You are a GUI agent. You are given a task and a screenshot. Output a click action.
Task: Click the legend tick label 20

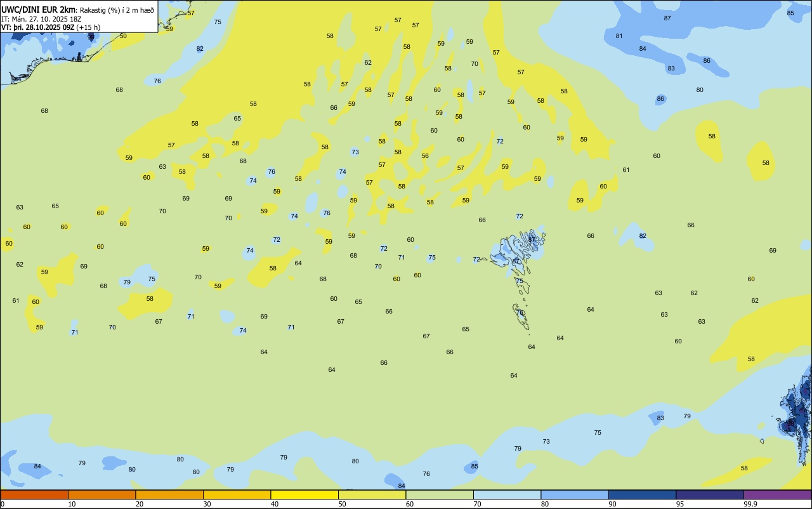pos(139,504)
